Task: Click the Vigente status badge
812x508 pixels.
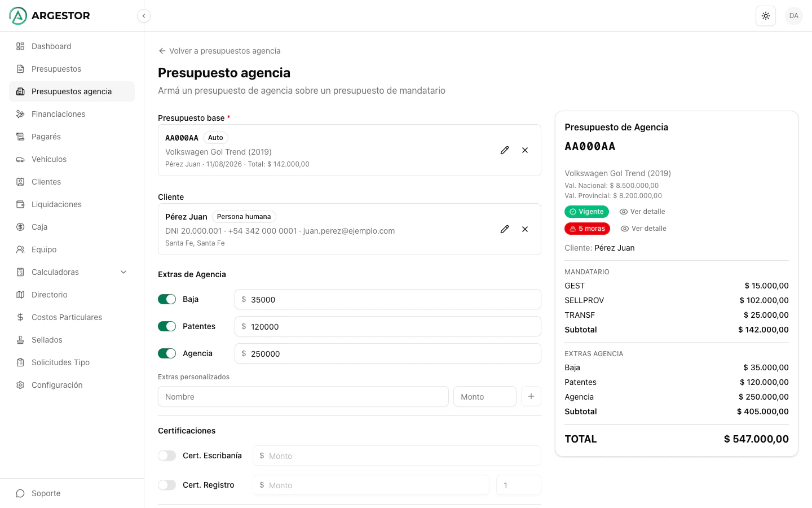Action: 586,212
